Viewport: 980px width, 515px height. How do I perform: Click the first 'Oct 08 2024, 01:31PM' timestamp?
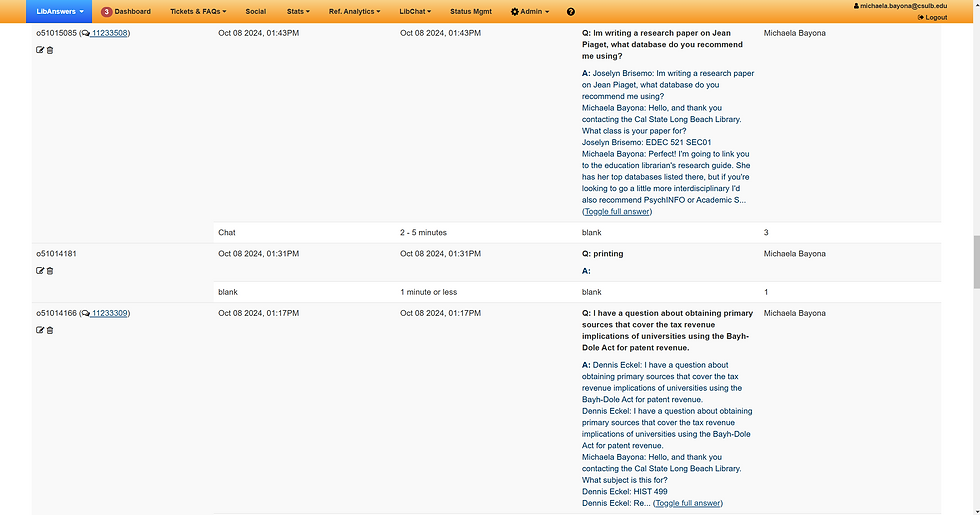[259, 254]
